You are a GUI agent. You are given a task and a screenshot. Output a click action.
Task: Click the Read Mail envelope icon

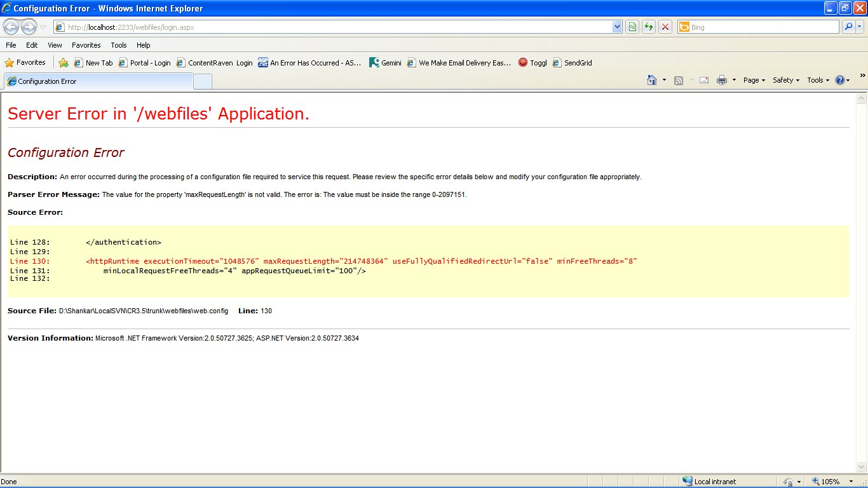(x=704, y=80)
